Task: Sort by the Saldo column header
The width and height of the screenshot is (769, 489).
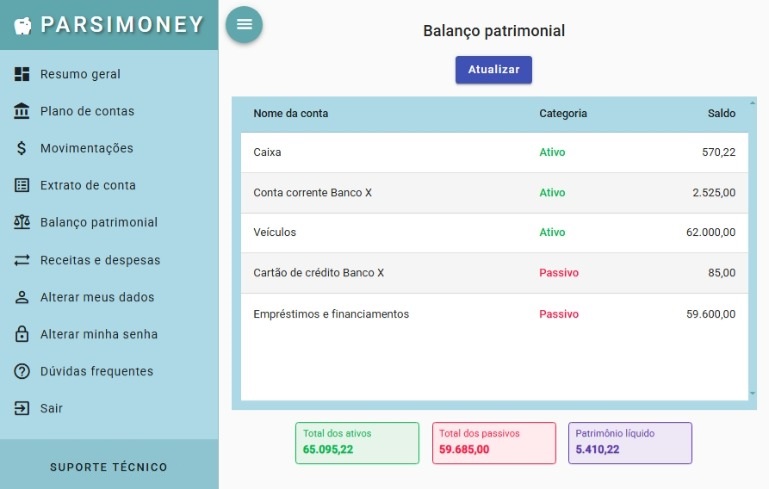Action: point(721,113)
